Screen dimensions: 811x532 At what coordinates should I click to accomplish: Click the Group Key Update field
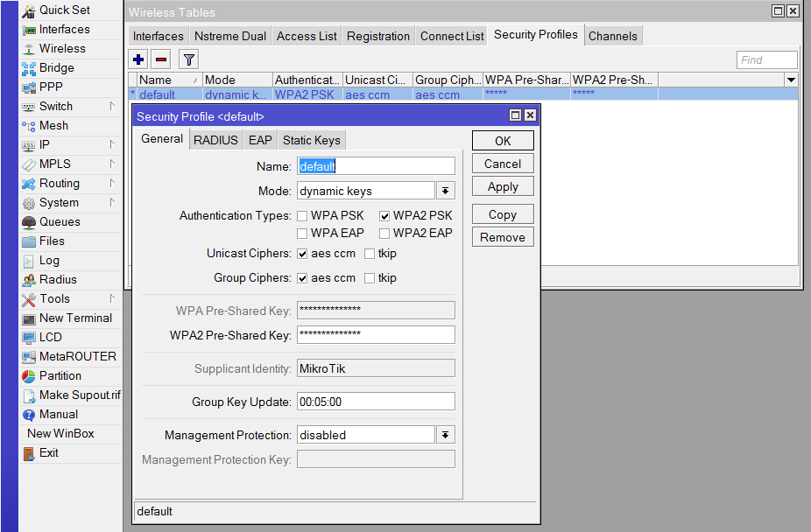[x=376, y=402]
